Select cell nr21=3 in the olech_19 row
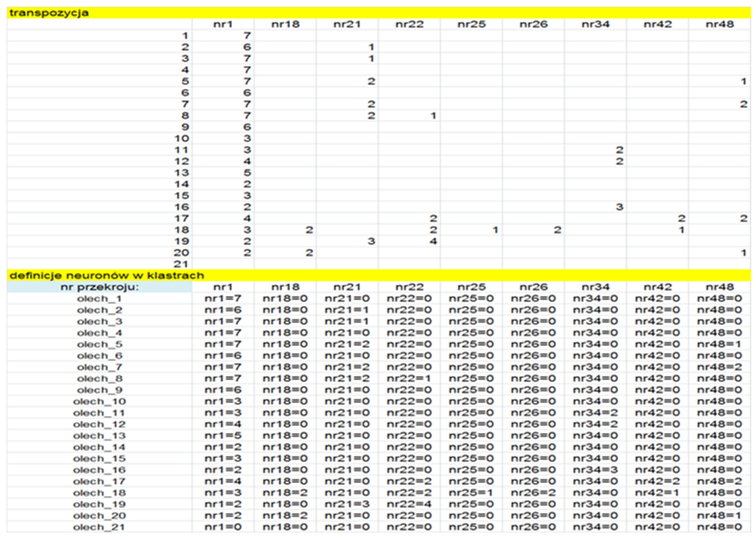 click(347, 504)
